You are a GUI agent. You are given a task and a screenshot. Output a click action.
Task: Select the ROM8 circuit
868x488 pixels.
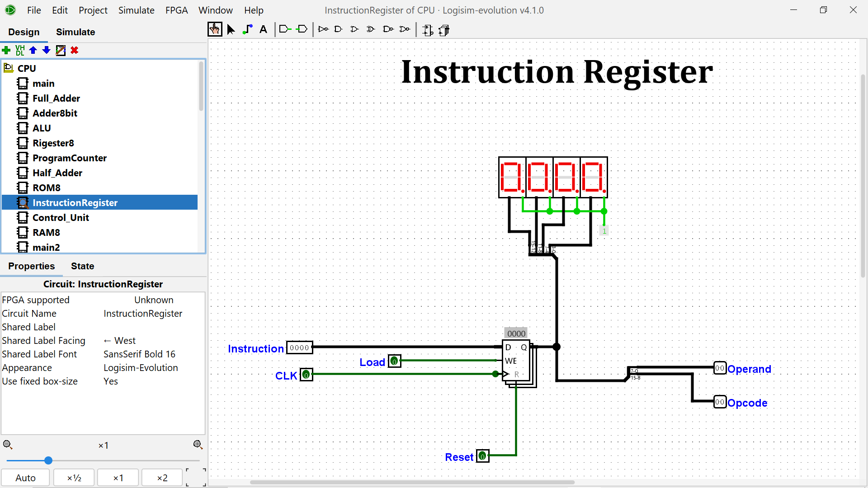[x=46, y=188]
